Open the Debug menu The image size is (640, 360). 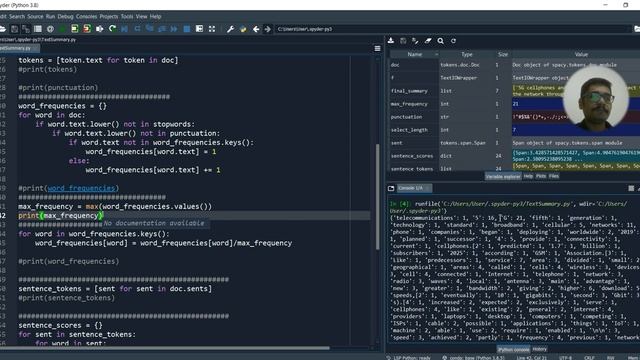tap(65, 16)
